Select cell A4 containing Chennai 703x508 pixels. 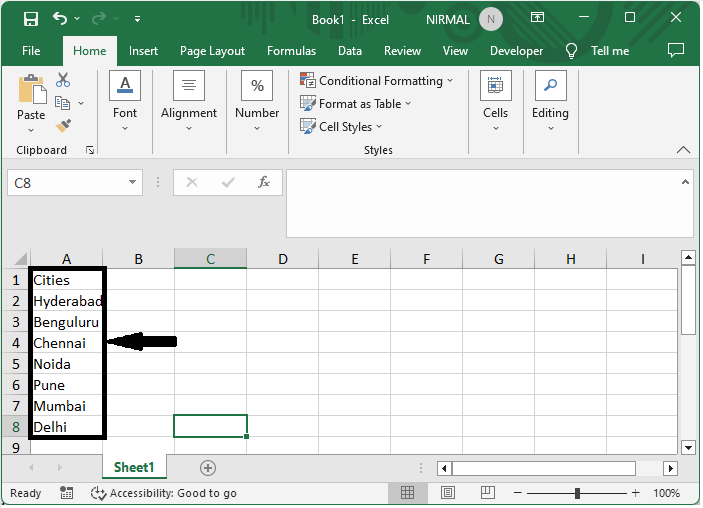(66, 343)
